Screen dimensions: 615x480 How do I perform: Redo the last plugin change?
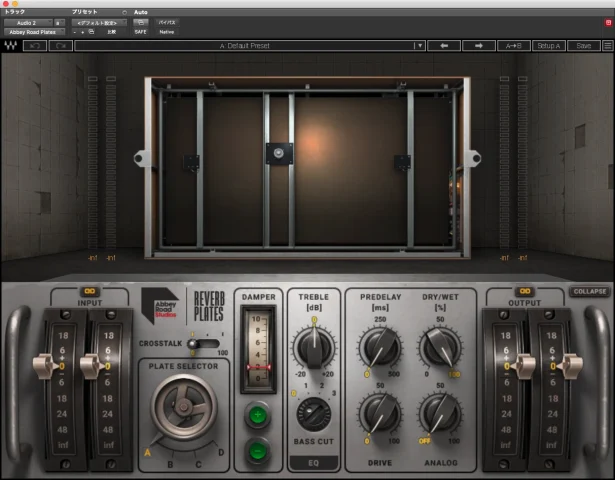[x=60, y=45]
